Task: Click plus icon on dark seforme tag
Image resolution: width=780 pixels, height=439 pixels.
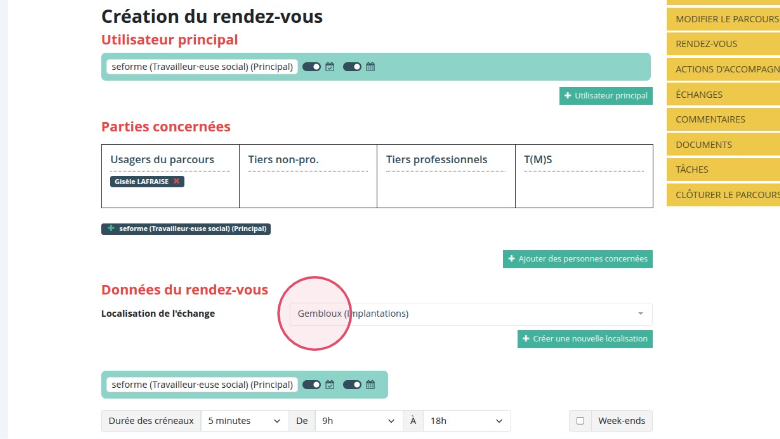Action: point(111,229)
